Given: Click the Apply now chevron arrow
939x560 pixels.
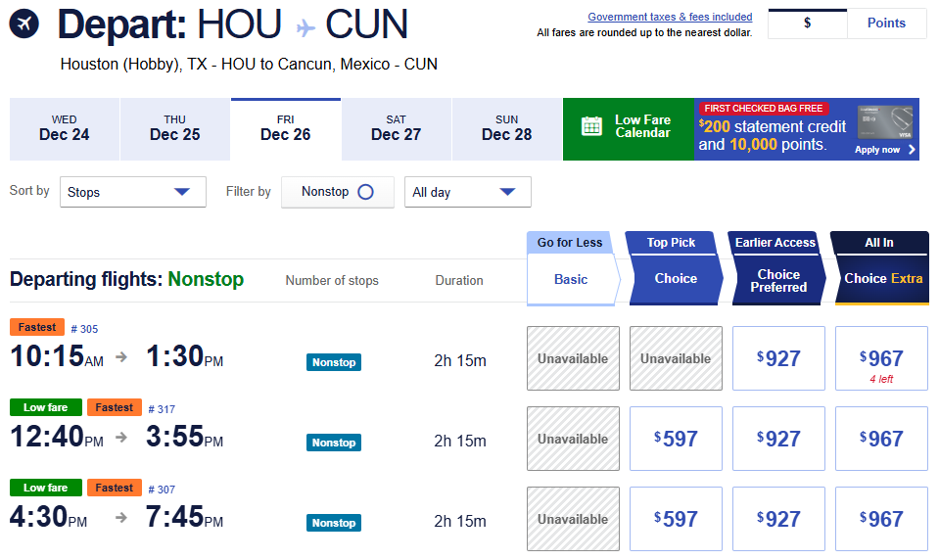Looking at the screenshot, I should coord(912,150).
